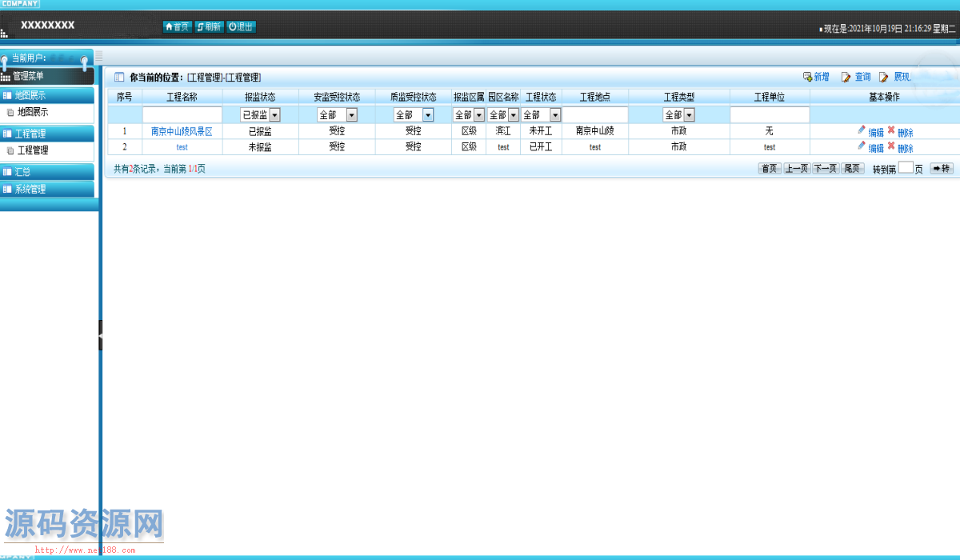Click 删除 link in test row
The height and width of the screenshot is (560, 960).
(905, 149)
